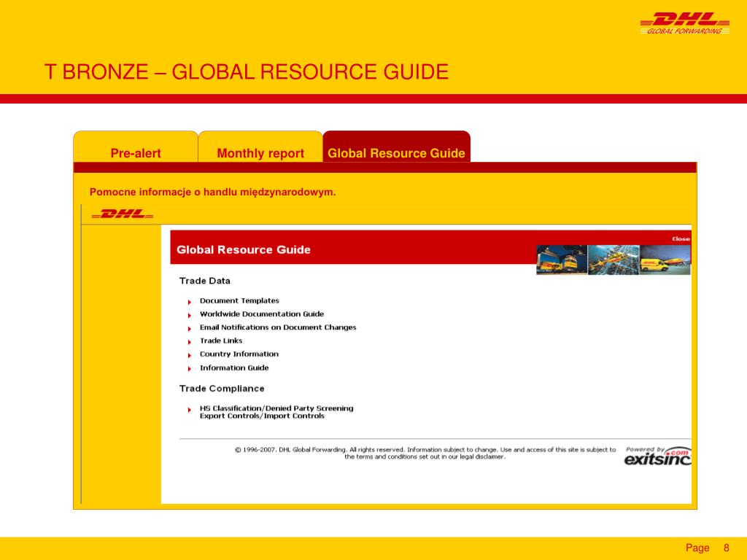
Task: Open Document Templates link
Action: tap(239, 300)
